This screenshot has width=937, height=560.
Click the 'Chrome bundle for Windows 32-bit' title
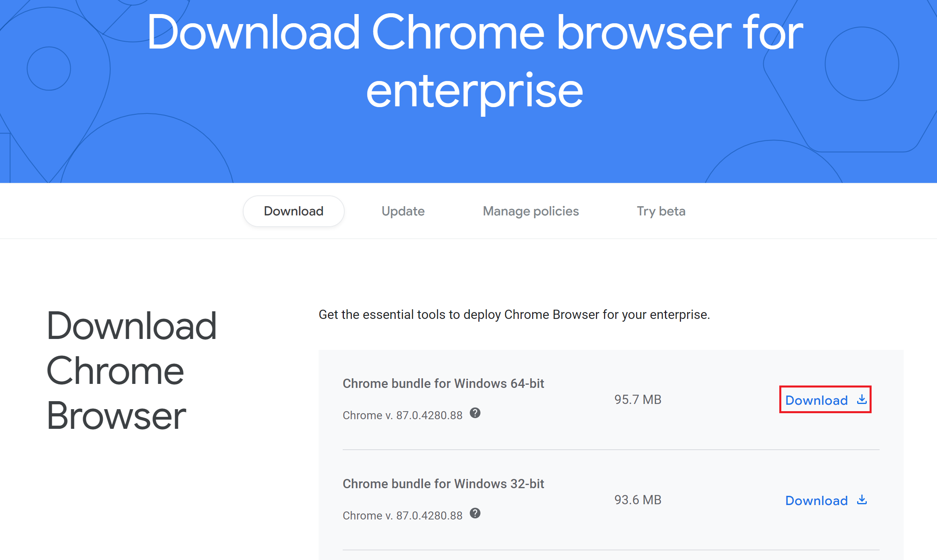[443, 483]
